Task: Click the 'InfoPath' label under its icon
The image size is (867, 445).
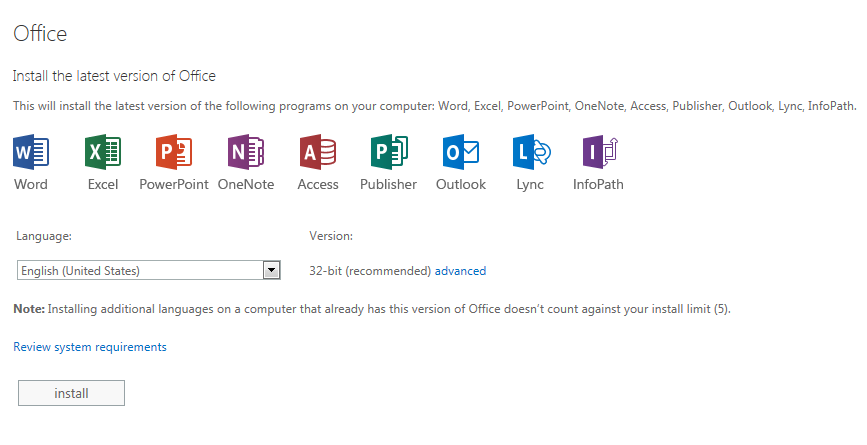Action: (x=598, y=184)
